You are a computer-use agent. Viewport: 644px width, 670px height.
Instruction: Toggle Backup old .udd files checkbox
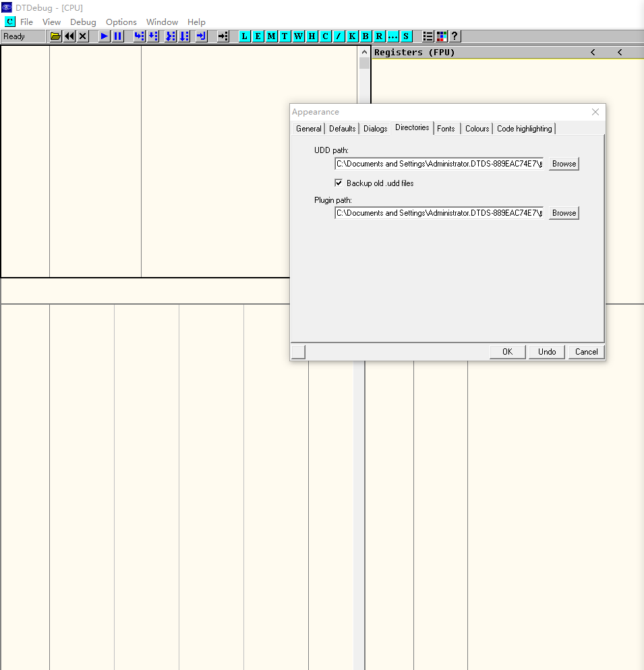[x=339, y=183]
